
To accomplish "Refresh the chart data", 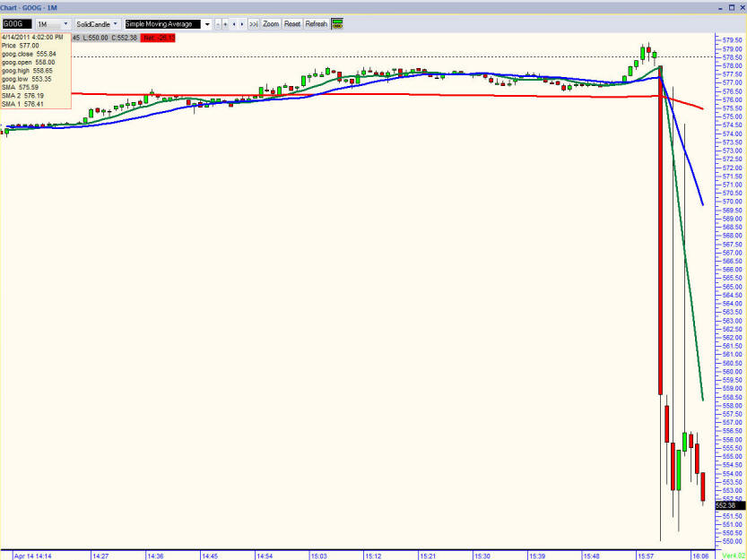I will 316,24.
